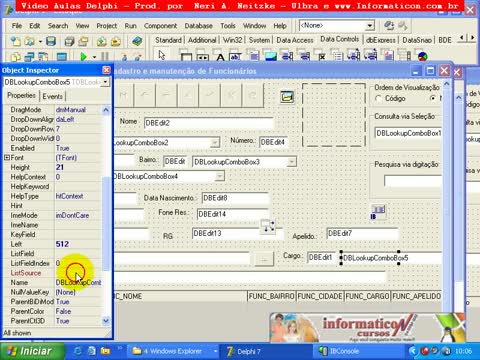Open the File menu
This screenshot has height=360, width=480.
(17, 26)
